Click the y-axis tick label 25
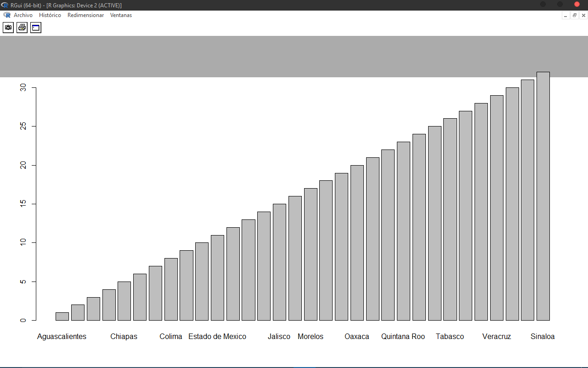This screenshot has width=588, height=368. [23, 126]
